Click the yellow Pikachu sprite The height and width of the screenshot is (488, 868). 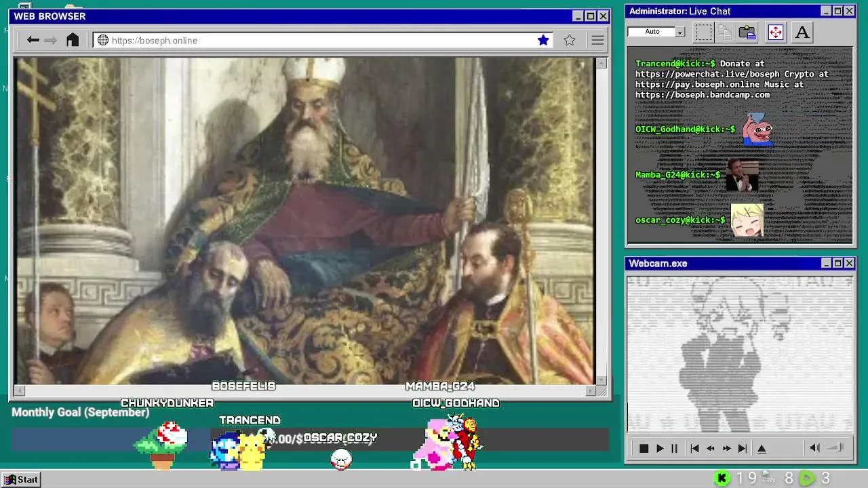252,453
